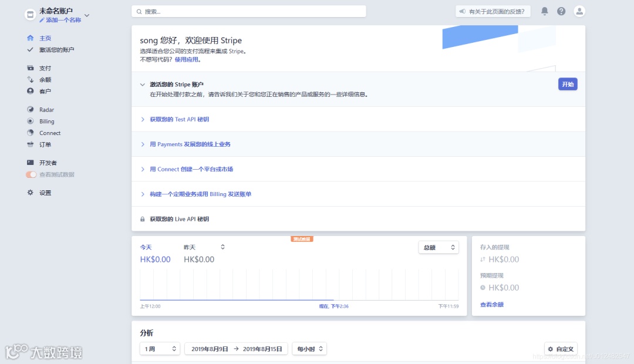Click the gear icon in 自定义 button
This screenshot has height=364, width=634.
point(550,349)
